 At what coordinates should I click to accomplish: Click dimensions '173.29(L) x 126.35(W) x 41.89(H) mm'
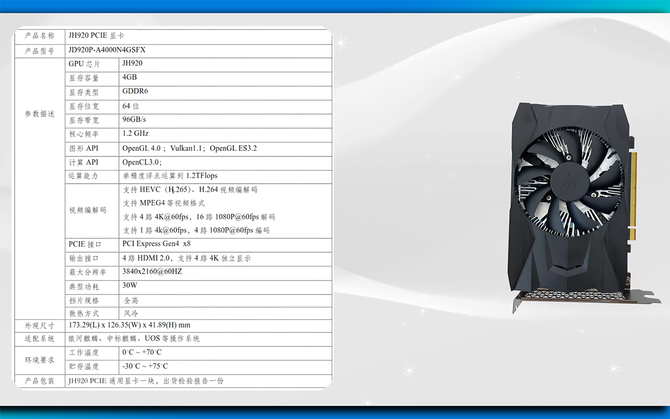[129, 325]
